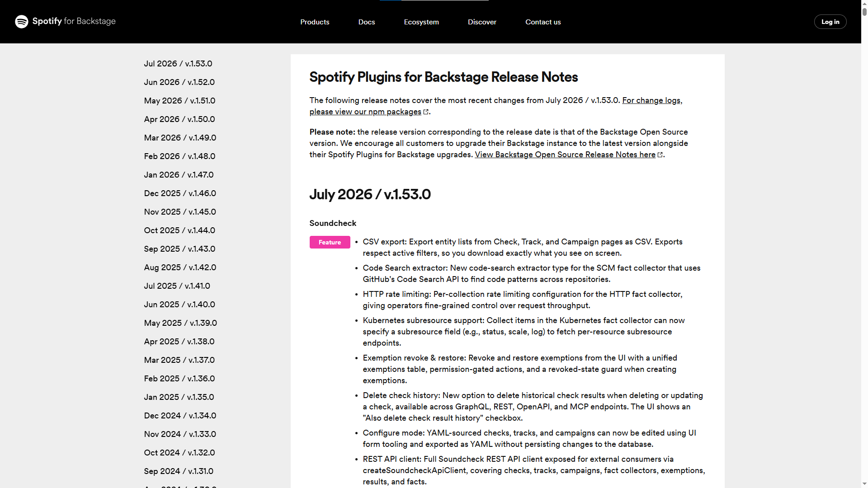Open the Products menu
Screen dimensions: 868x488
(x=315, y=22)
